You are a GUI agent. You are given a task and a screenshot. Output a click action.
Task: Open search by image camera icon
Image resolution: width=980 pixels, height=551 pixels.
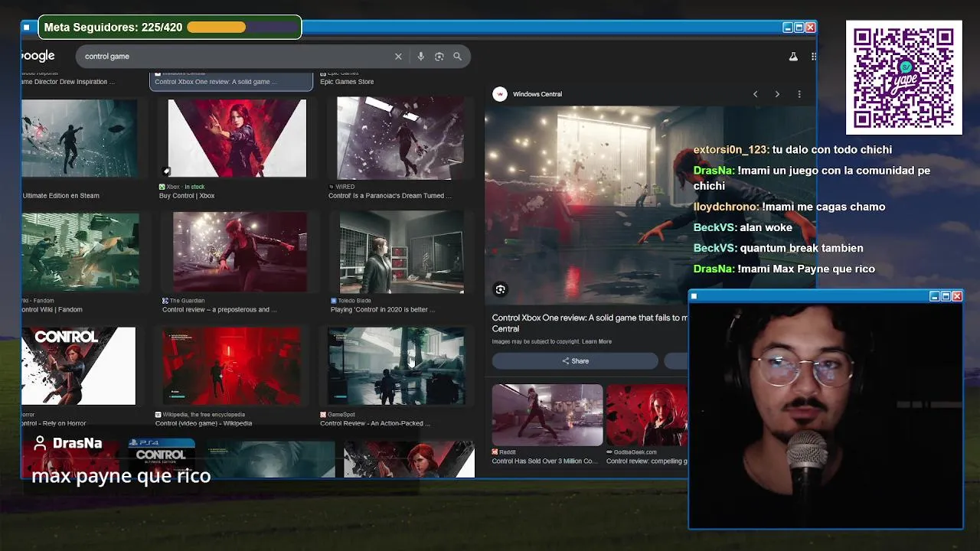[439, 57]
